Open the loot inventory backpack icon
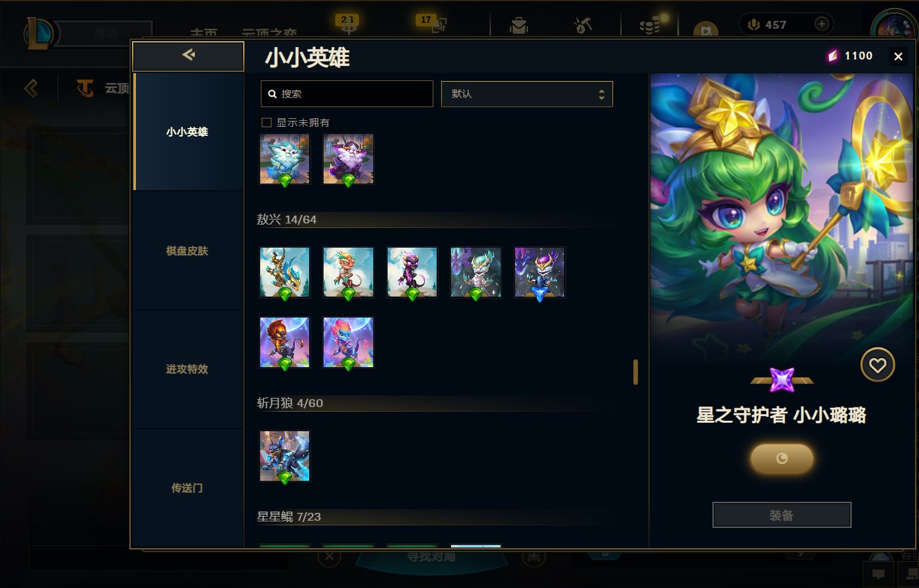 [x=519, y=25]
